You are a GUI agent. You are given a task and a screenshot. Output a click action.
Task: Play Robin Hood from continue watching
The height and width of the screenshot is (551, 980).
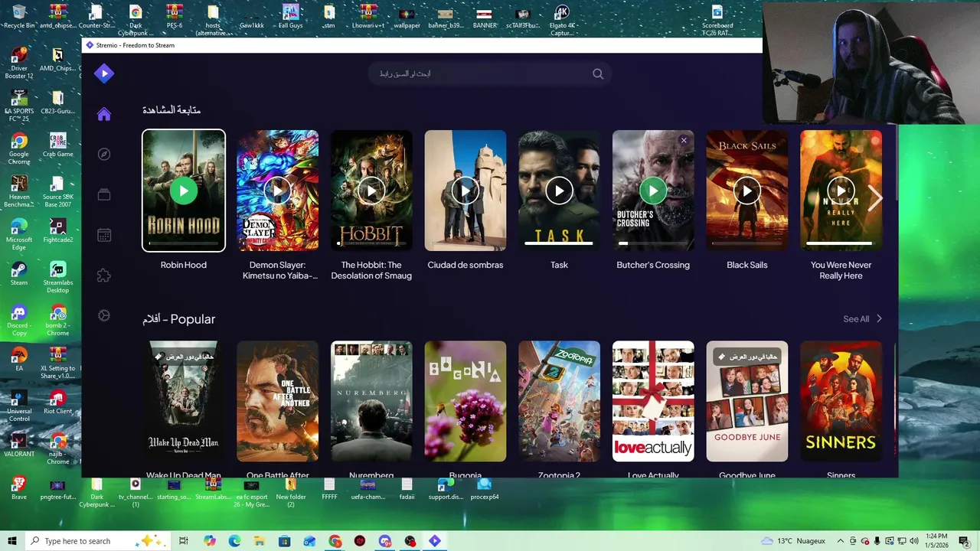[184, 191]
